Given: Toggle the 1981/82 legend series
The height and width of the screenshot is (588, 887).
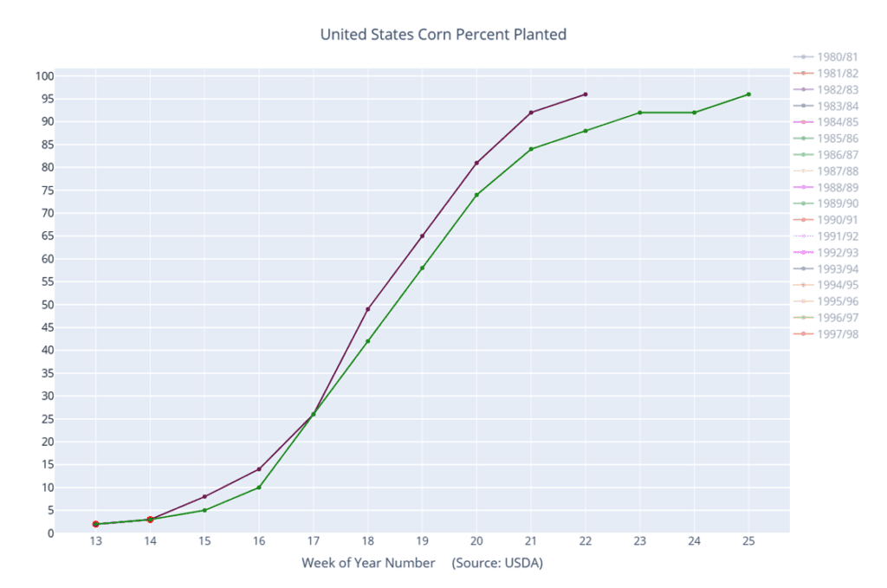Looking at the screenshot, I should pyautogui.click(x=825, y=74).
